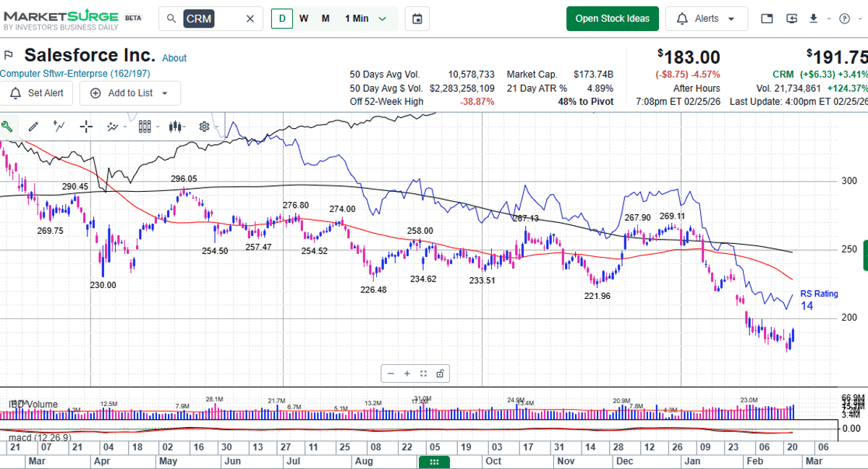The image size is (868, 469).
Task: Select the Daily timeframe toggle
Action: pos(281,18)
